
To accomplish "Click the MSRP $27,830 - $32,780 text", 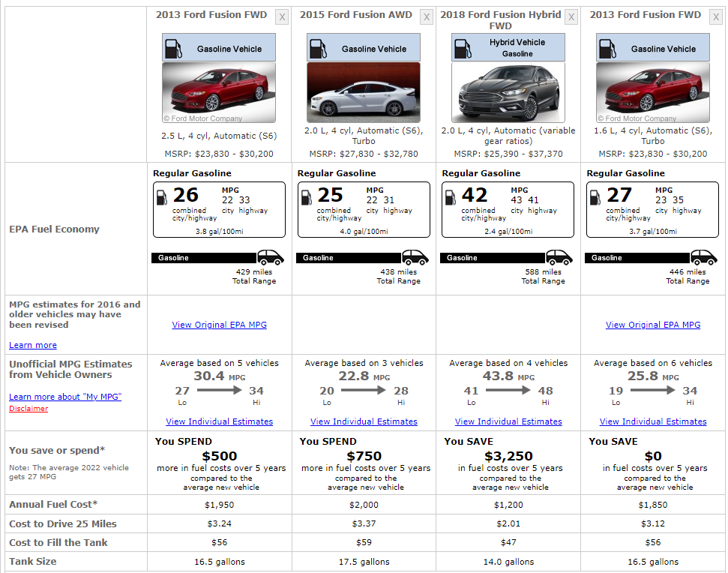I will tap(364, 154).
